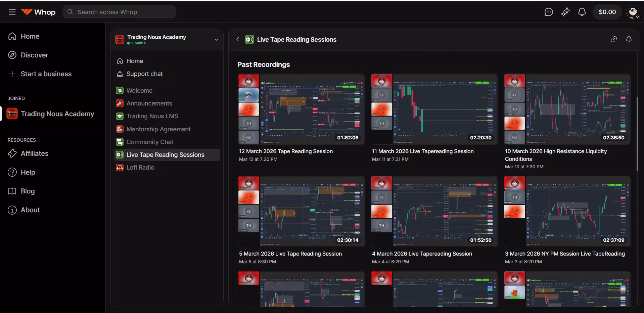Click the Trading Nous Academy community logo icon

tap(120, 40)
